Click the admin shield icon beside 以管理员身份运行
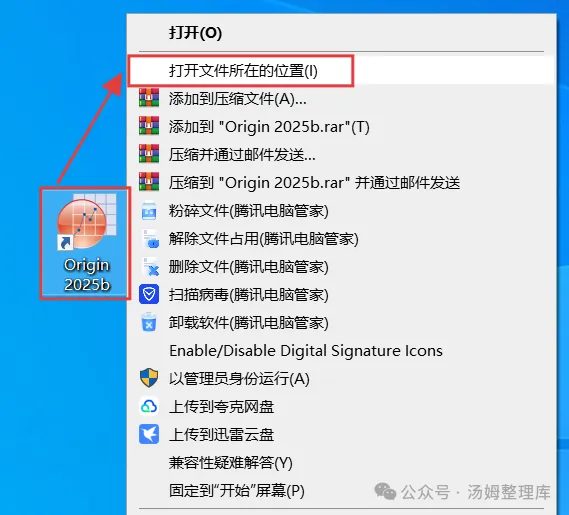 point(149,378)
